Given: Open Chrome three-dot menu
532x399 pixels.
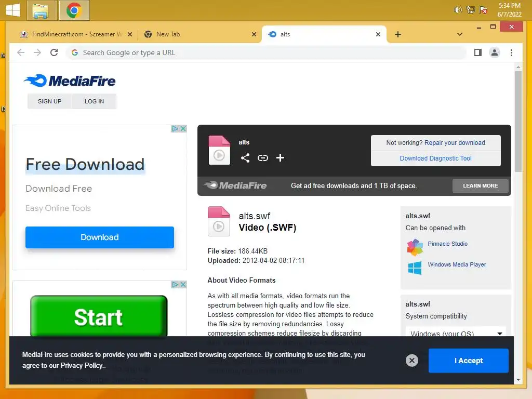Looking at the screenshot, I should [x=511, y=52].
